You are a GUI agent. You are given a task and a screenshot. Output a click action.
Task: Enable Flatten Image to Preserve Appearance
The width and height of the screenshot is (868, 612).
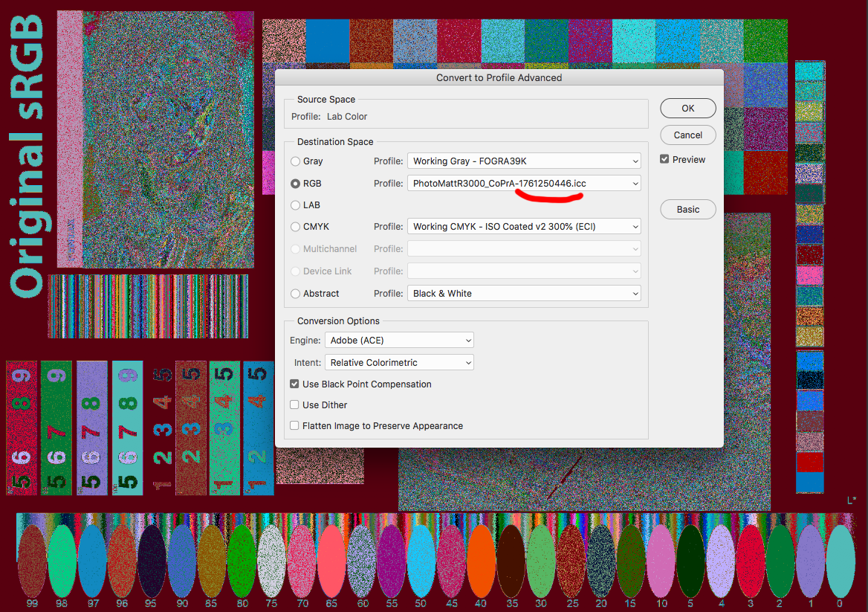pos(295,426)
